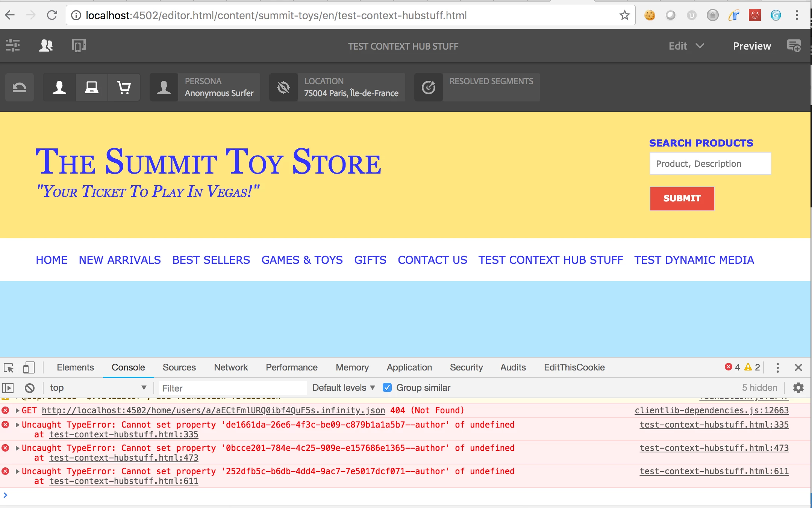Clear console using the block icon

(30, 388)
